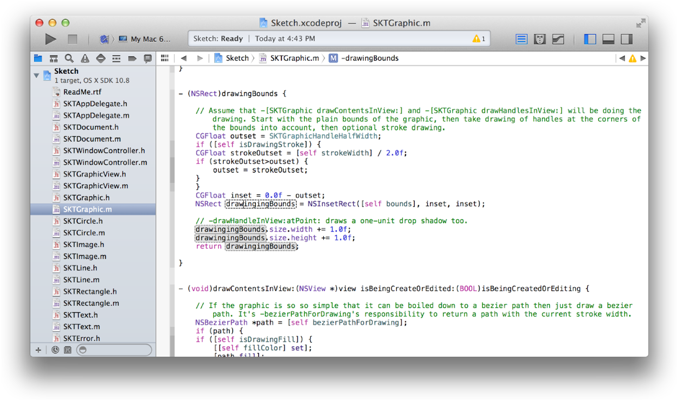
Task: Open SKTDocument.m file
Action: 92,138
